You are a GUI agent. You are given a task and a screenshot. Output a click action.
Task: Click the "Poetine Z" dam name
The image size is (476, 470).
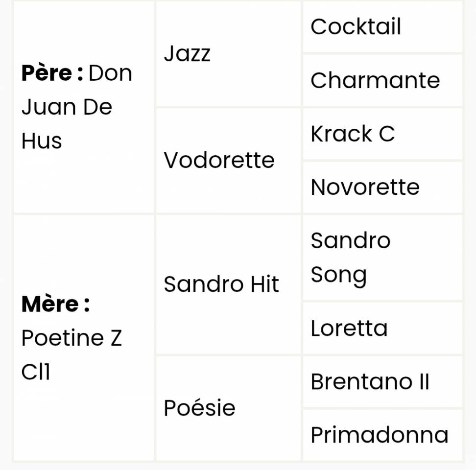(71, 338)
